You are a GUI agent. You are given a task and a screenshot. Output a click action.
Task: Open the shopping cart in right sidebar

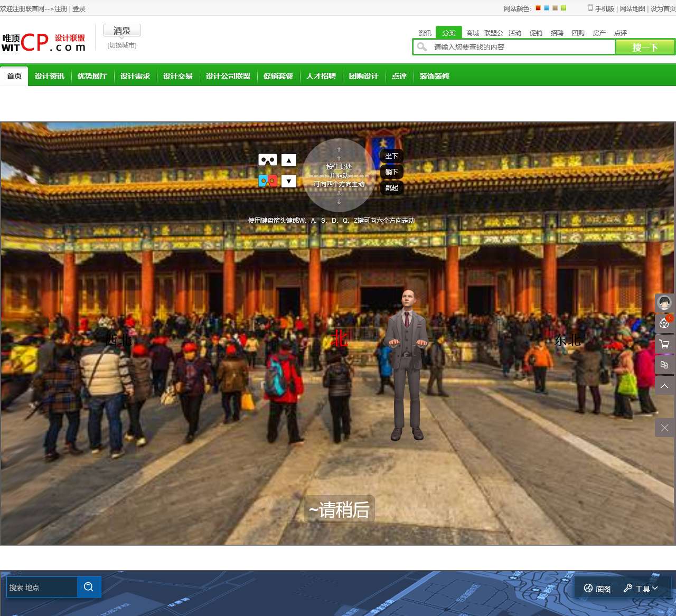pyautogui.click(x=664, y=344)
